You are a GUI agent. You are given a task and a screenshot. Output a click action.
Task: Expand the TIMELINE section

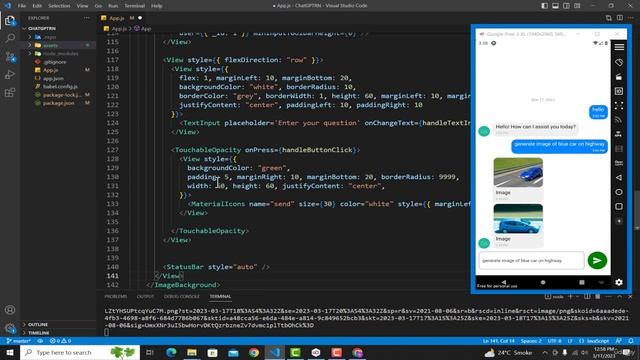tap(38, 333)
